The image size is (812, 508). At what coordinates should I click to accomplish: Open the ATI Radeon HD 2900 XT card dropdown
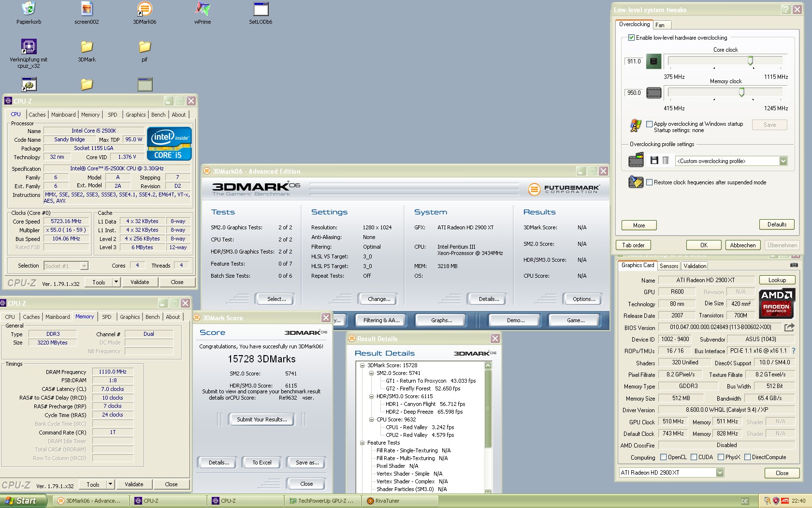(720, 473)
